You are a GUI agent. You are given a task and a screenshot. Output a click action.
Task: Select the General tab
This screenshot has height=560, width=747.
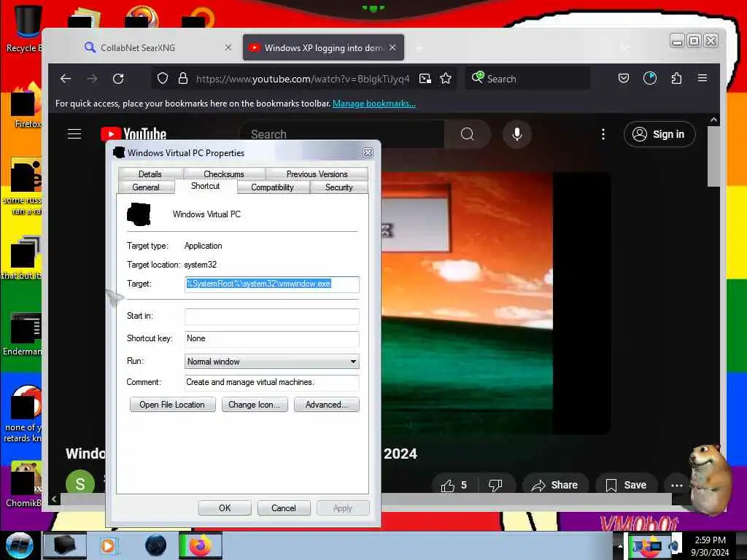[146, 187]
